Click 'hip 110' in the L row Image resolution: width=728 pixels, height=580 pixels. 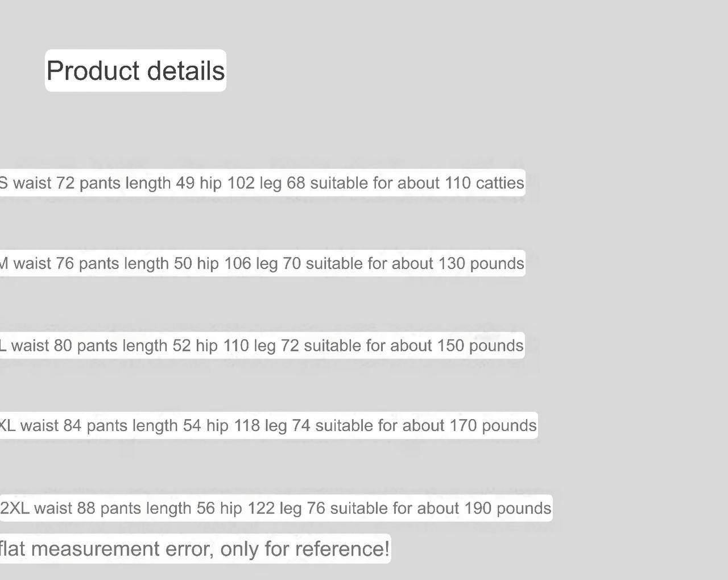(x=222, y=346)
